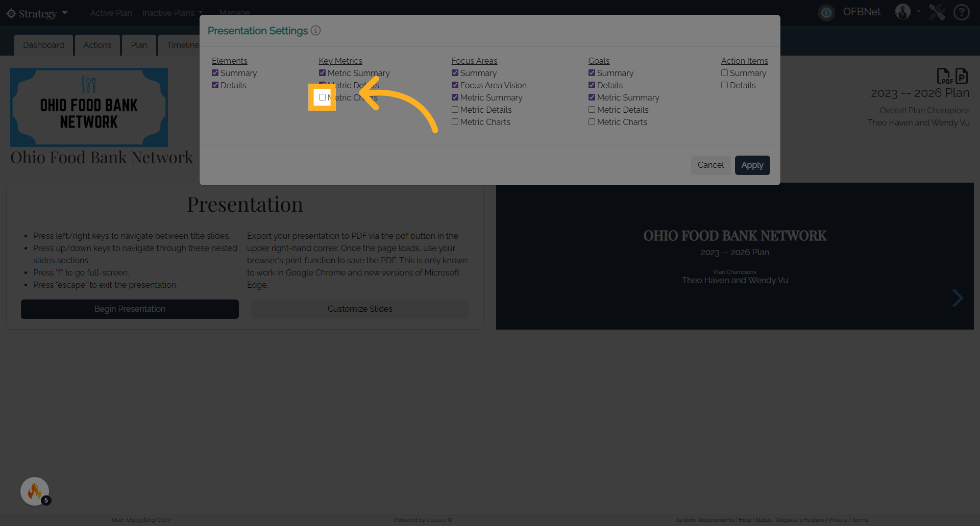Open the System Requirements footer link
980x526 pixels.
(x=705, y=520)
